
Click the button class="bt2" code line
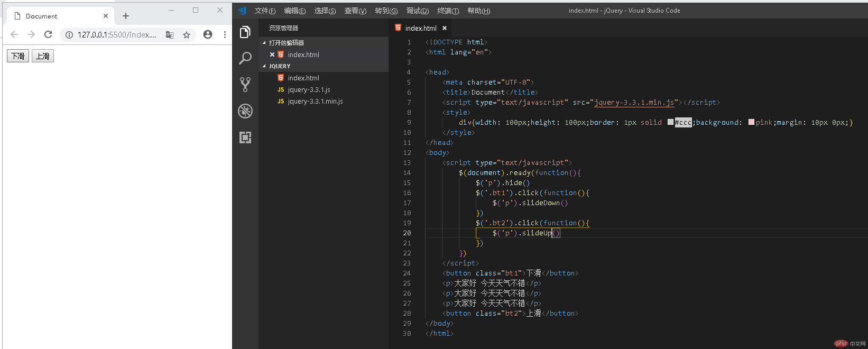511,314
